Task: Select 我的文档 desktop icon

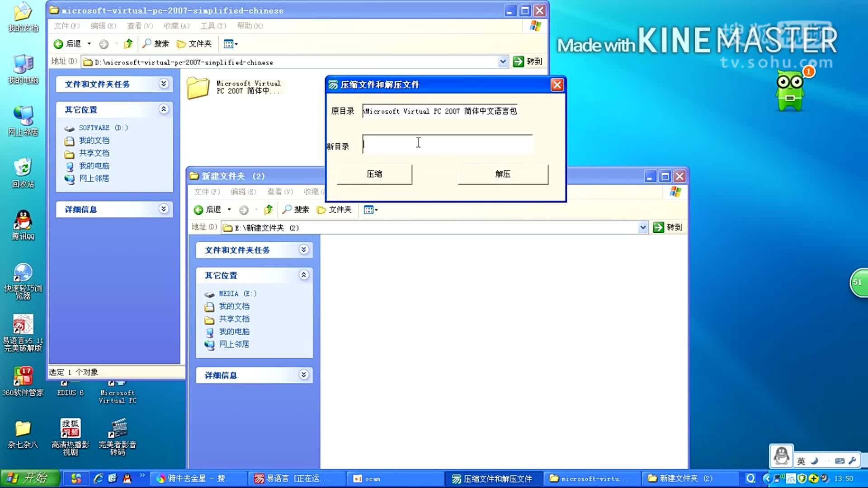Action: (23, 18)
